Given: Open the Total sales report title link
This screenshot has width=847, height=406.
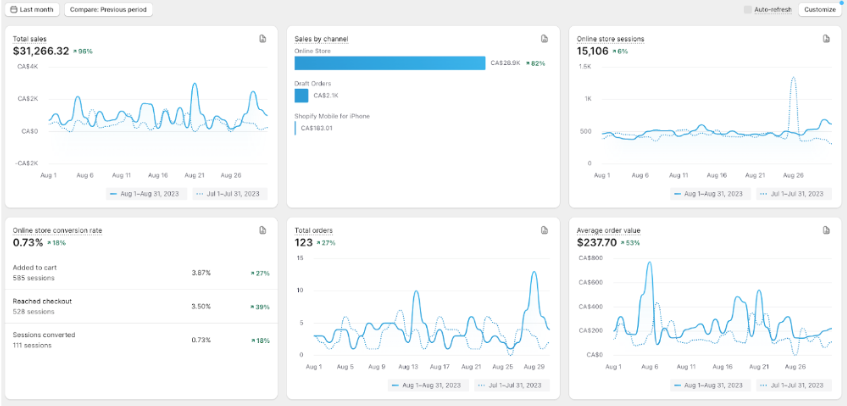Looking at the screenshot, I should click(30, 39).
